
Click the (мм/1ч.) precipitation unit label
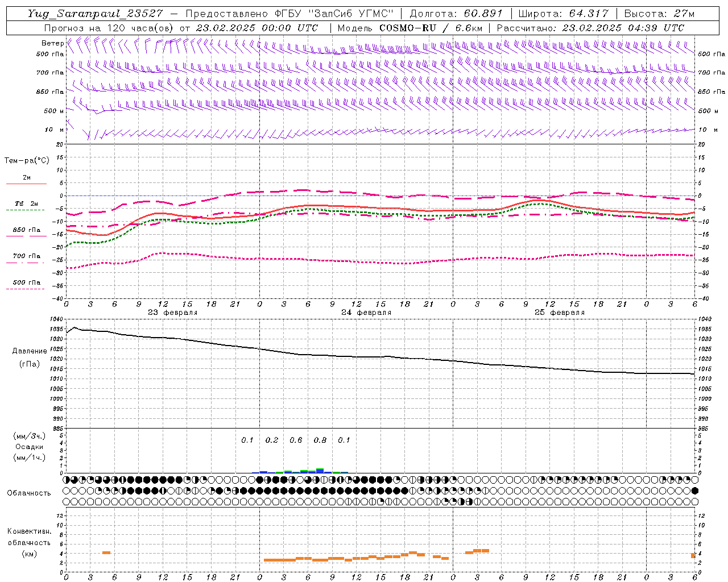click(29, 458)
